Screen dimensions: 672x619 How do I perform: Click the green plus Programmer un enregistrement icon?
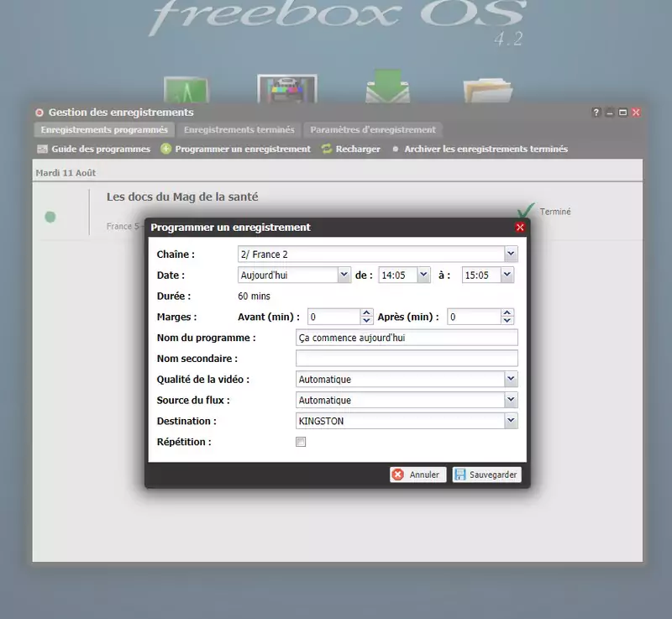coord(166,149)
